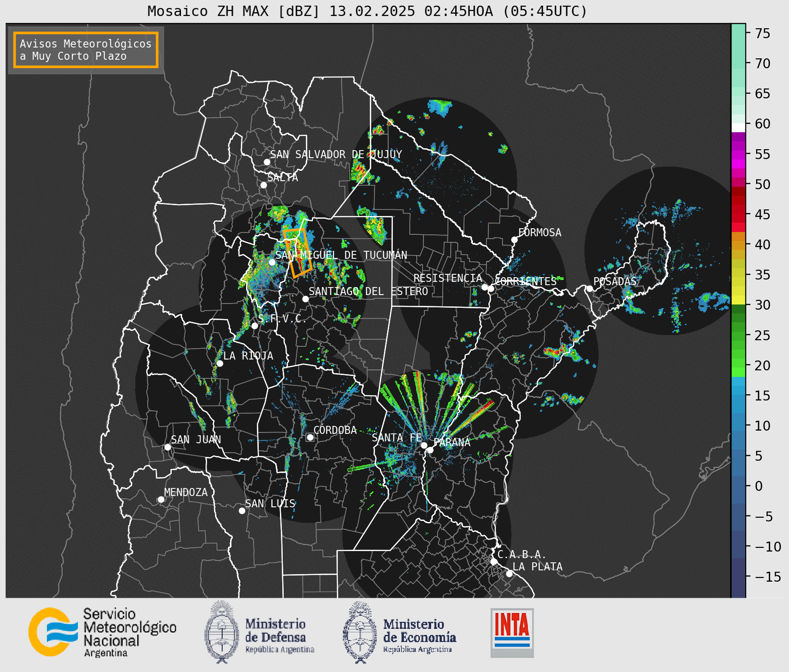Click the Corrientes city marker dot
Image resolution: width=789 pixels, height=672 pixels.
(x=491, y=288)
